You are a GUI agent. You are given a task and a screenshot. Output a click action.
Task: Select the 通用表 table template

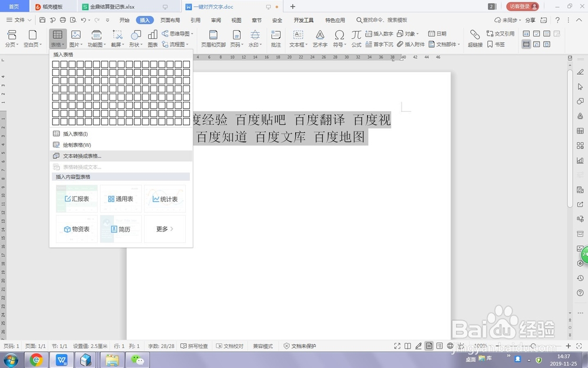coord(121,198)
